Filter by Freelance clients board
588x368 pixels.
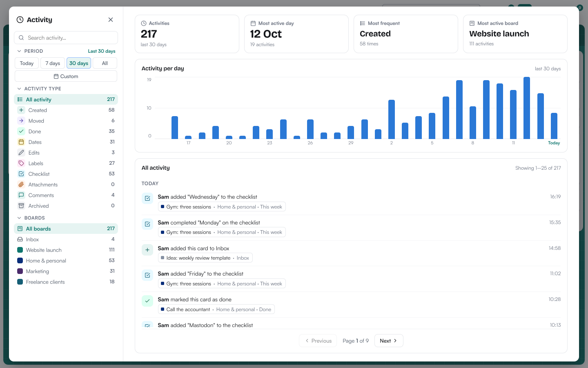point(66,282)
